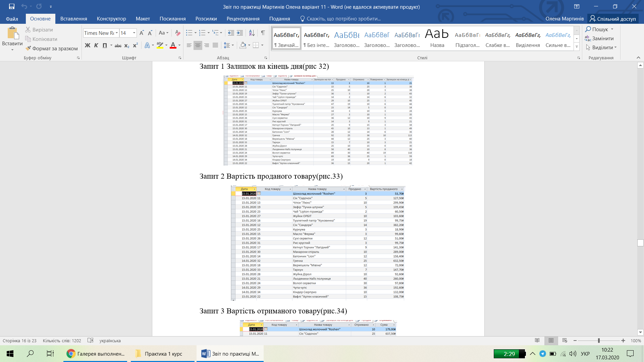Open the Times New Roman font dropdown

click(x=117, y=33)
